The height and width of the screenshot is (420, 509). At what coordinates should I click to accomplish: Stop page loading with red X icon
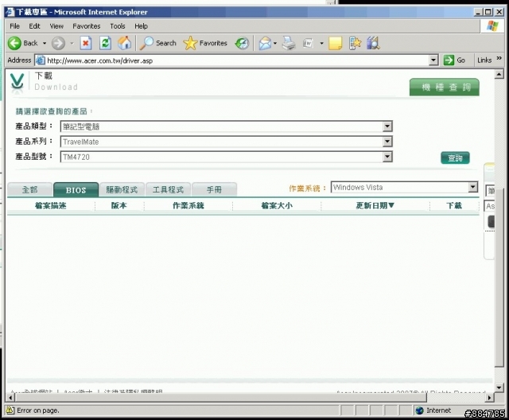(86, 43)
